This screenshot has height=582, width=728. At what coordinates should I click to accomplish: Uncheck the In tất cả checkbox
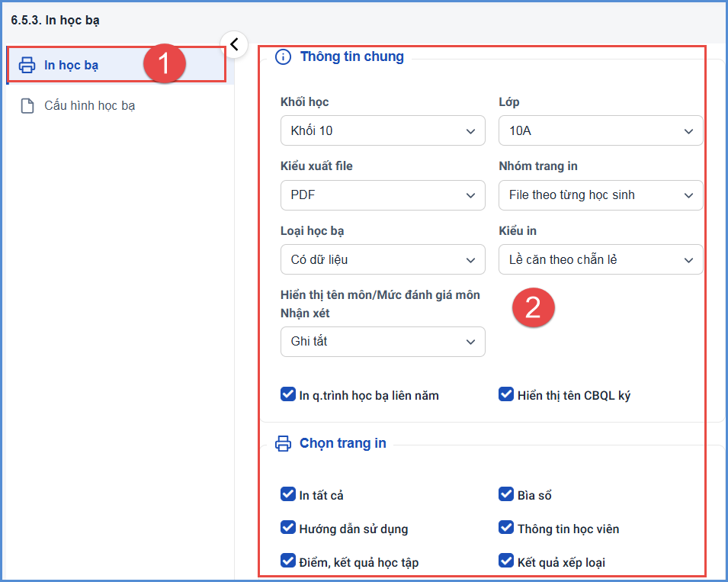pos(288,494)
